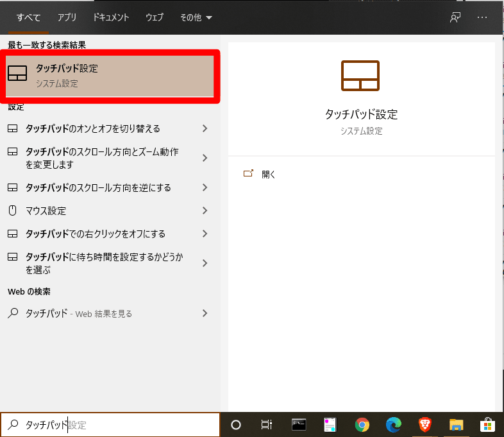
Task: Click 開く in the preview pane
Action: pos(269,175)
